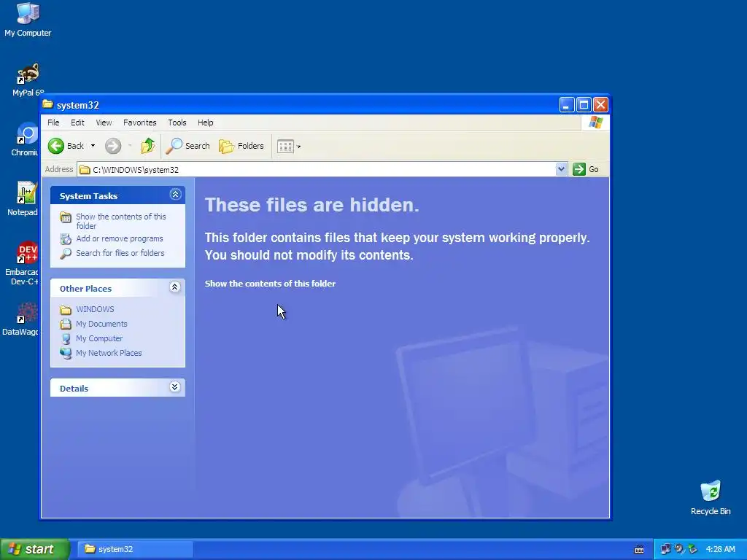
Task: Click the Other Places header text
Action: pos(85,289)
